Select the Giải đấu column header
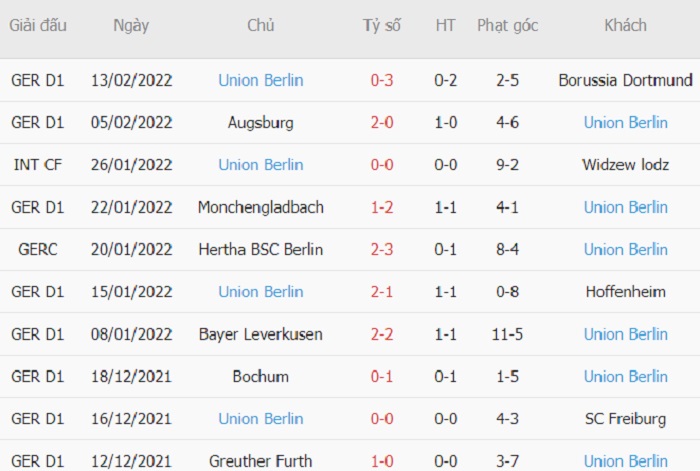 [x=38, y=25]
